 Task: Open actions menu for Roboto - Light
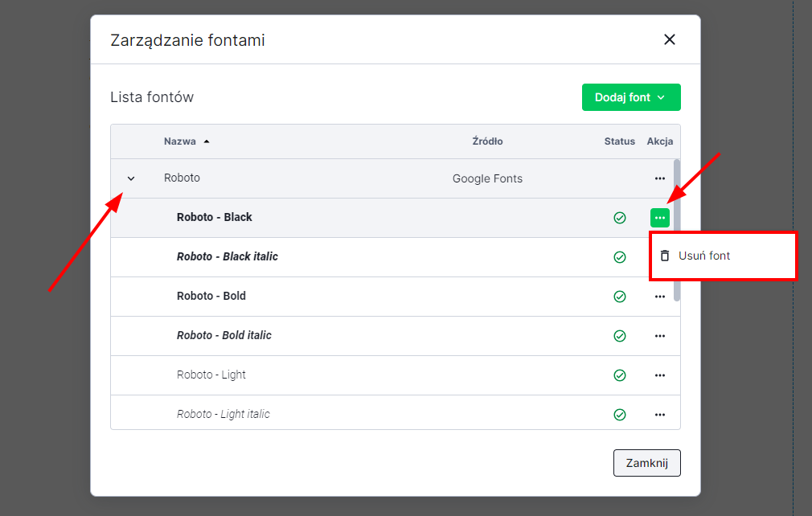pyautogui.click(x=659, y=375)
